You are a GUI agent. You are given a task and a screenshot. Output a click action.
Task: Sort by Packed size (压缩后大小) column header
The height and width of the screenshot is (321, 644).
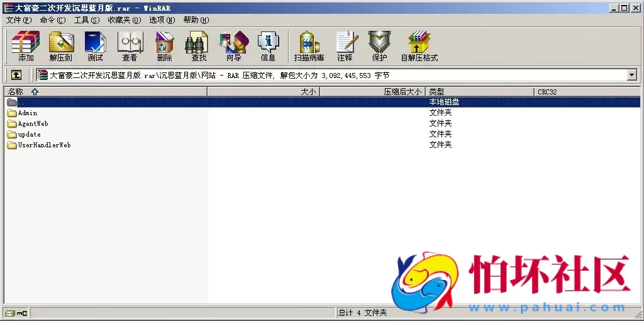coord(372,92)
